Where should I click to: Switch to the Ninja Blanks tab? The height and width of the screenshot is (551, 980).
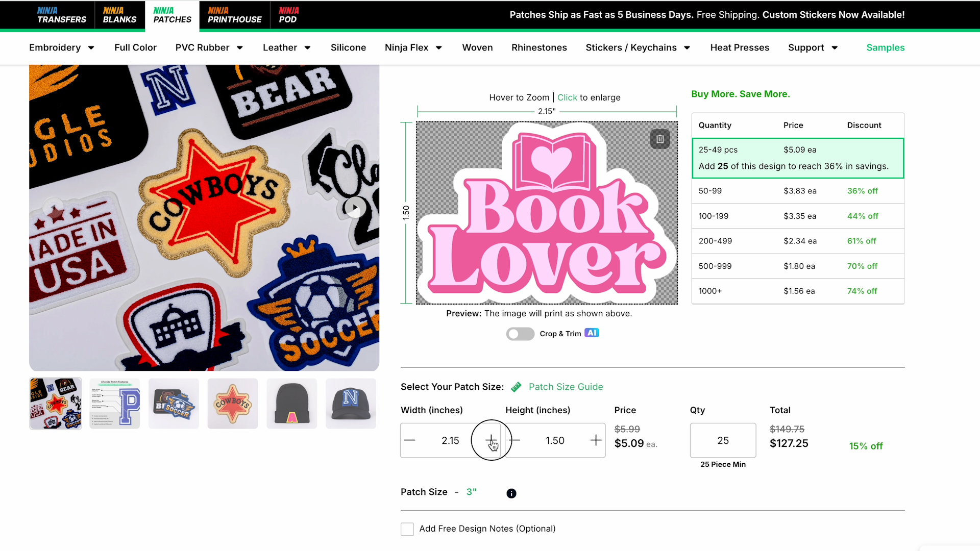click(x=119, y=15)
